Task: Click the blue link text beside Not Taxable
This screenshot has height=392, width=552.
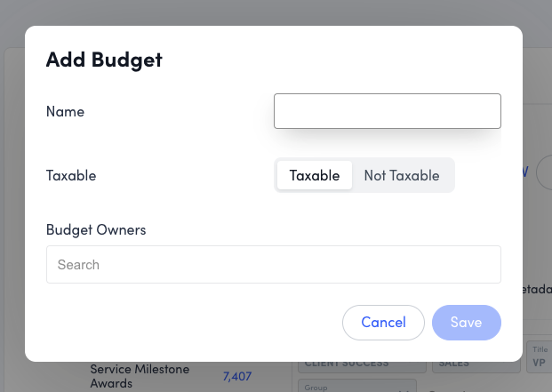Action: point(525,172)
